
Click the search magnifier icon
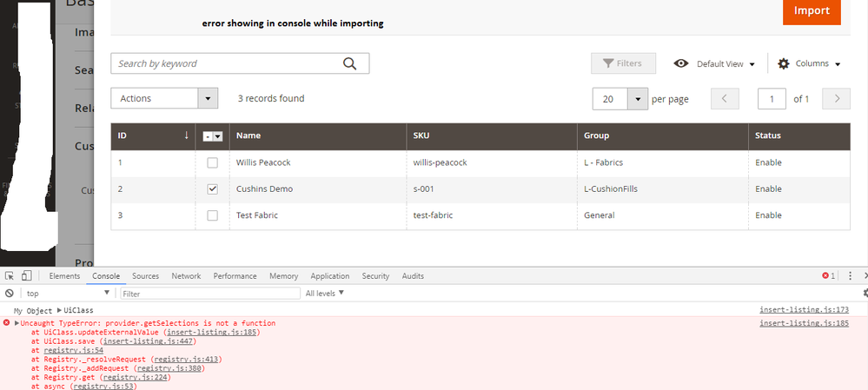point(350,63)
